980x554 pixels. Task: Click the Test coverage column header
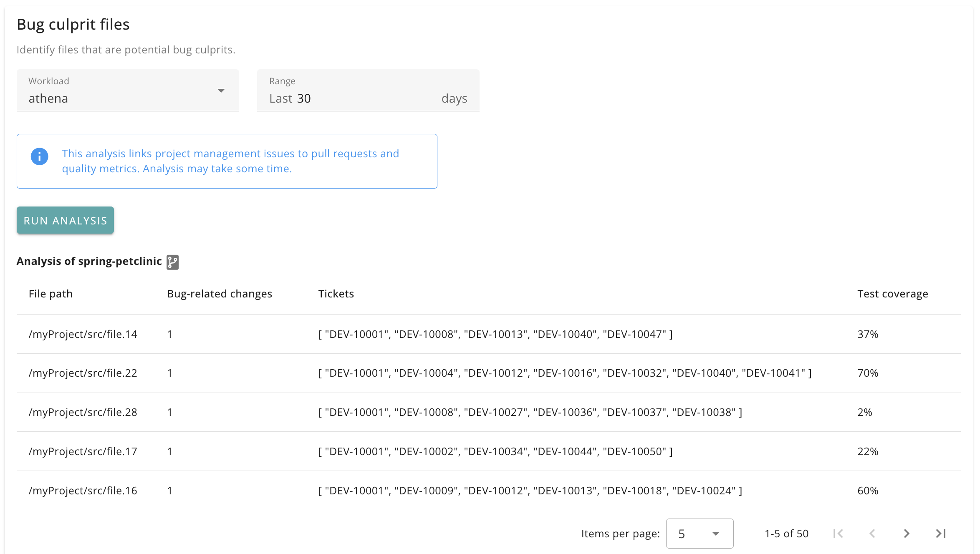pos(893,294)
